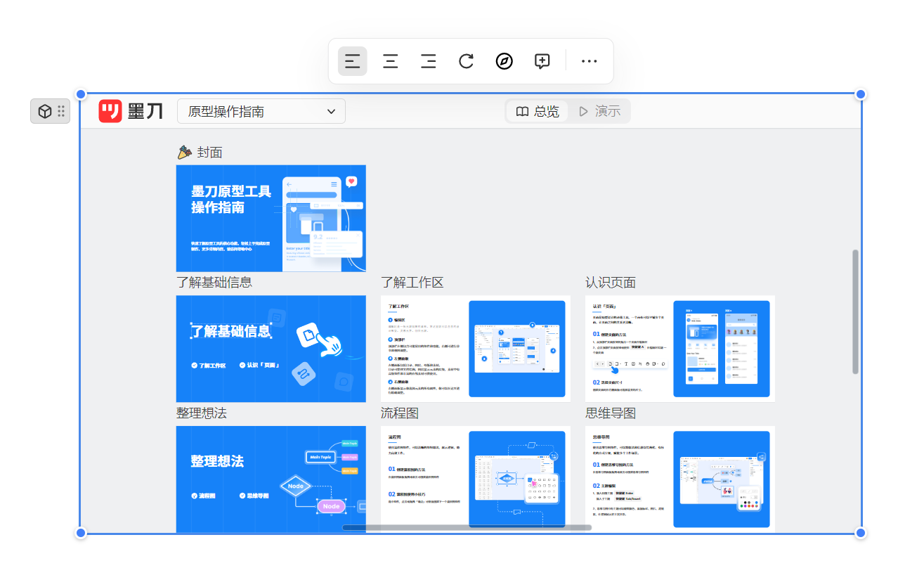Select right align in floating toolbar
The height and width of the screenshot is (587, 924).
pyautogui.click(x=428, y=61)
